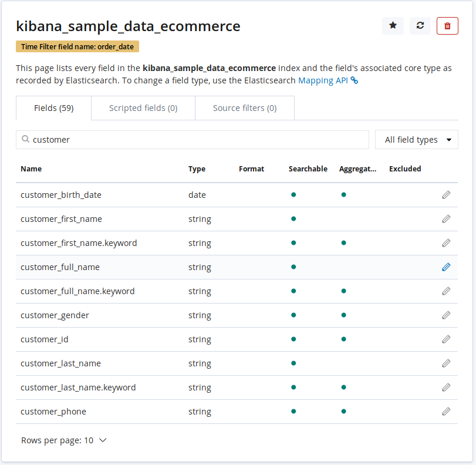This screenshot has width=476, height=465.
Task: Star this index pattern as default
Action: [393, 26]
